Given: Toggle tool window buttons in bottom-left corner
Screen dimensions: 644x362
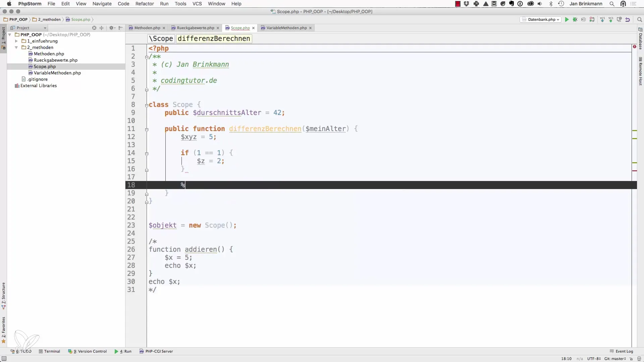Looking at the screenshot, I should 4,359.
